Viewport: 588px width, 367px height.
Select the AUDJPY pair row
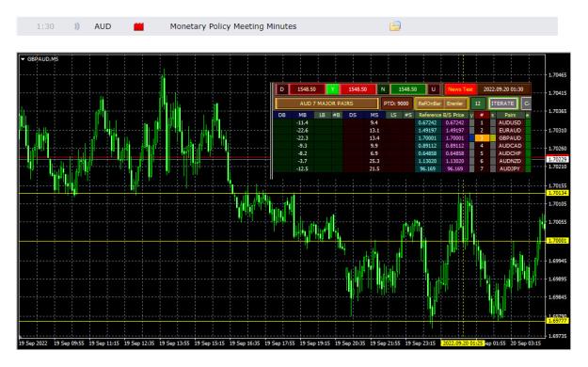[510, 168]
